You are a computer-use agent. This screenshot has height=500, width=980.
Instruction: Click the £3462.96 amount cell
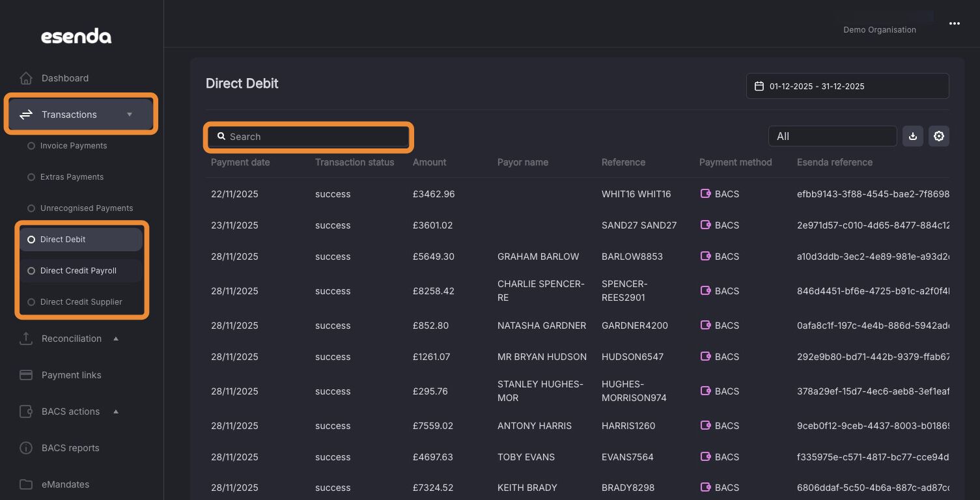434,194
